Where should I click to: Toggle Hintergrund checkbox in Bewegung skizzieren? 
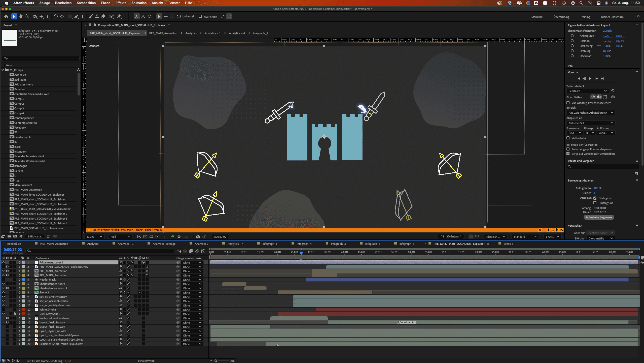(595, 203)
